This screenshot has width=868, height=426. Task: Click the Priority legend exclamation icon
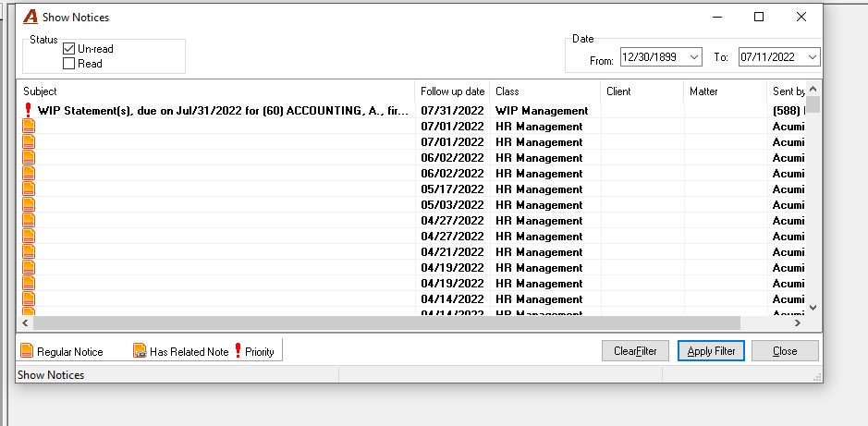pyautogui.click(x=238, y=350)
